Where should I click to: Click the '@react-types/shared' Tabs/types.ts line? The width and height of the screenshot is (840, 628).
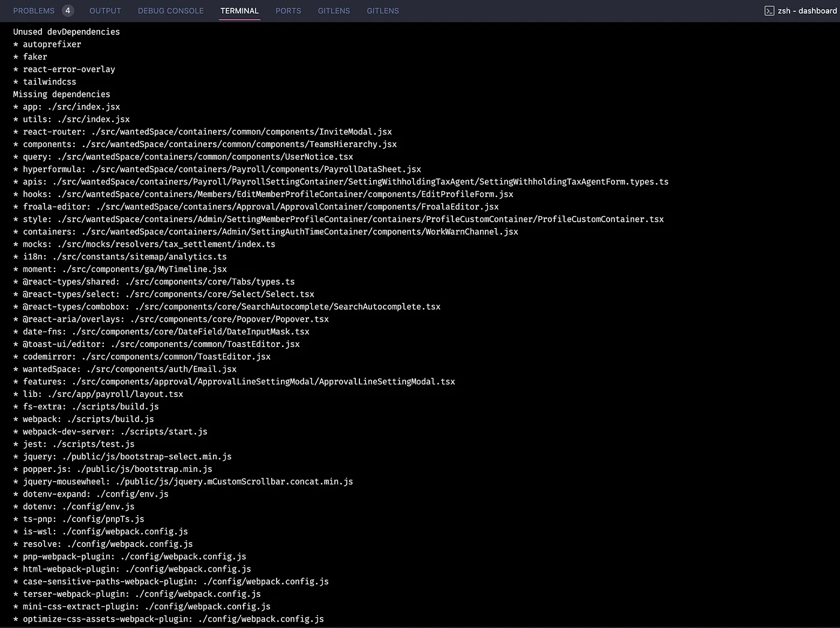click(154, 282)
